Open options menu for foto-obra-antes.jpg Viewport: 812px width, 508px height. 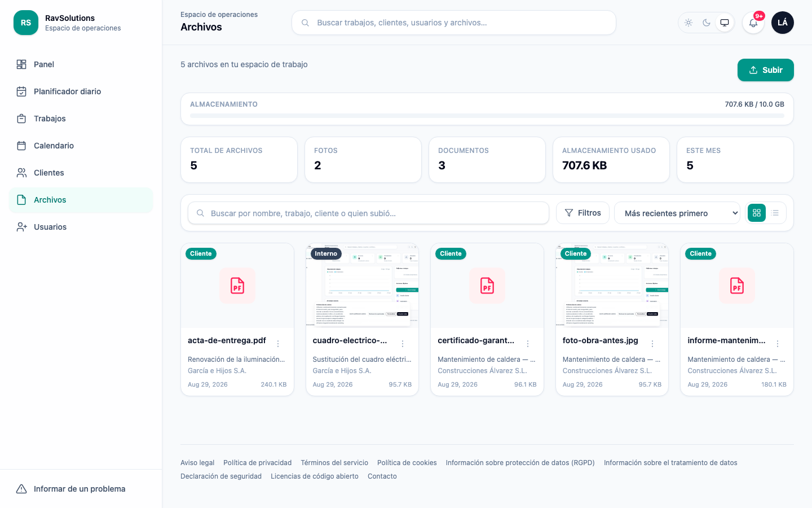tap(652, 344)
